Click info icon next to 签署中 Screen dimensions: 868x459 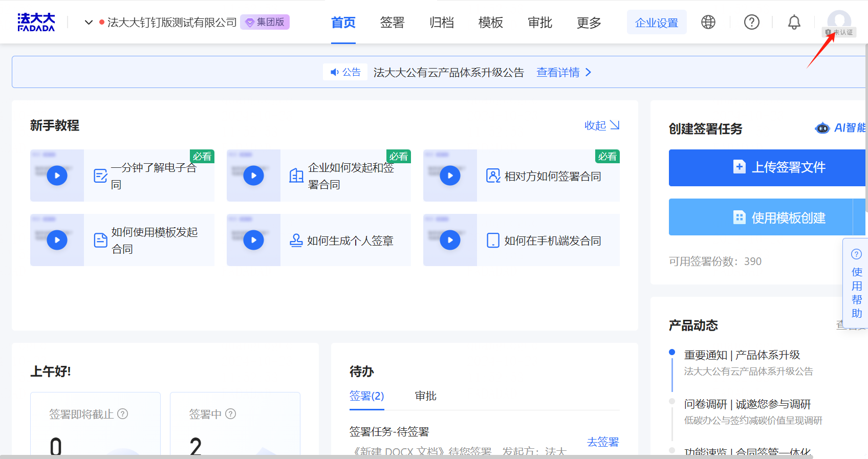231,413
